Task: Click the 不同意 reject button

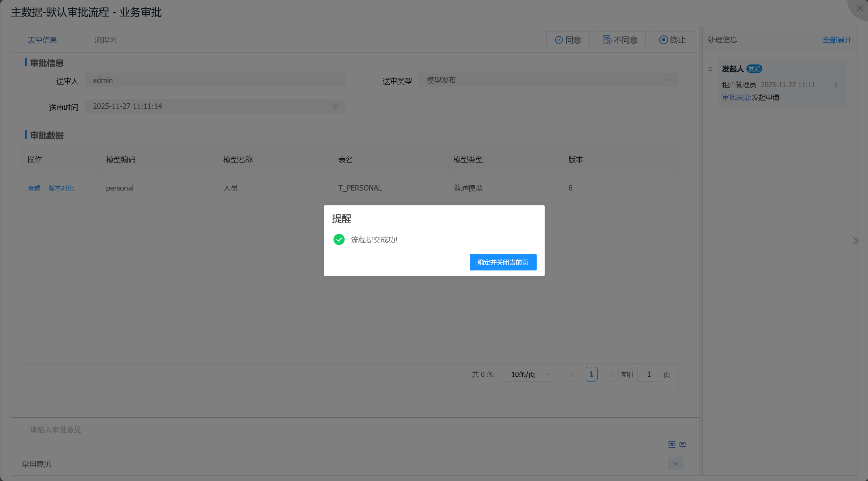Action: [620, 40]
